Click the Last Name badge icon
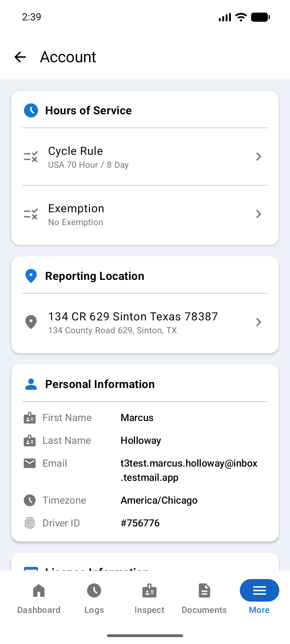 30,441
